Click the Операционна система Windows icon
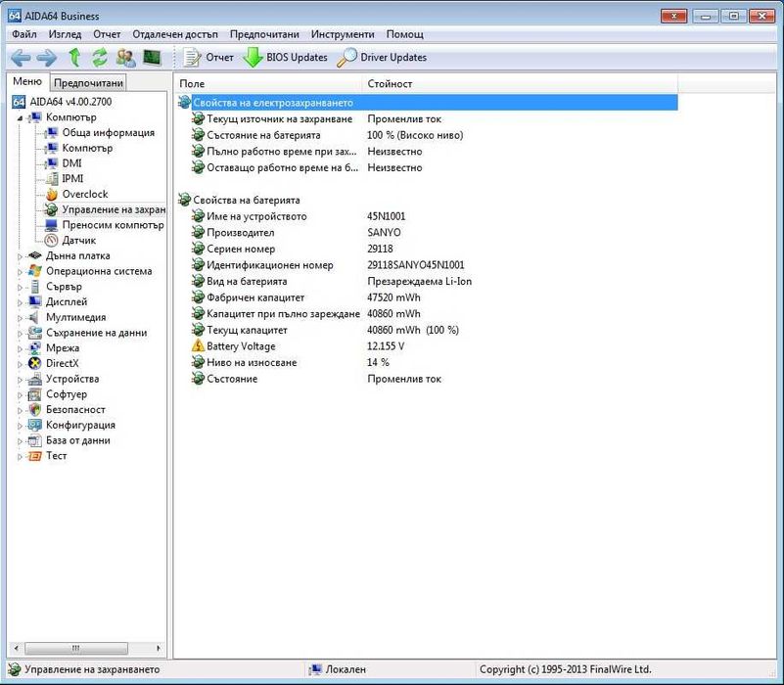Image resolution: width=784 pixels, height=685 pixels. (35, 271)
